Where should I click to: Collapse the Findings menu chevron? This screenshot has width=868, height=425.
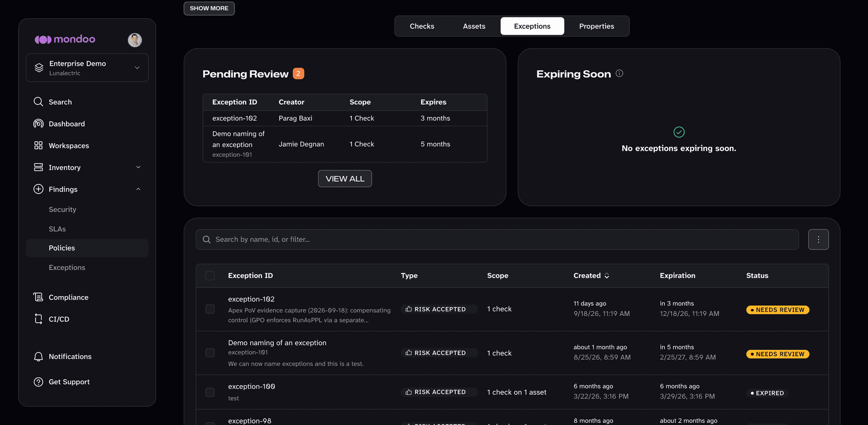click(138, 189)
